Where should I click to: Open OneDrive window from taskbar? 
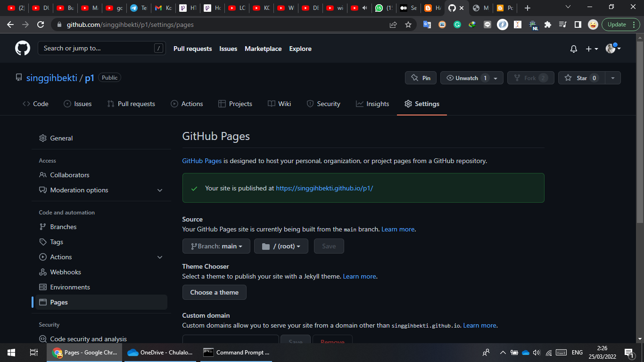click(x=160, y=353)
